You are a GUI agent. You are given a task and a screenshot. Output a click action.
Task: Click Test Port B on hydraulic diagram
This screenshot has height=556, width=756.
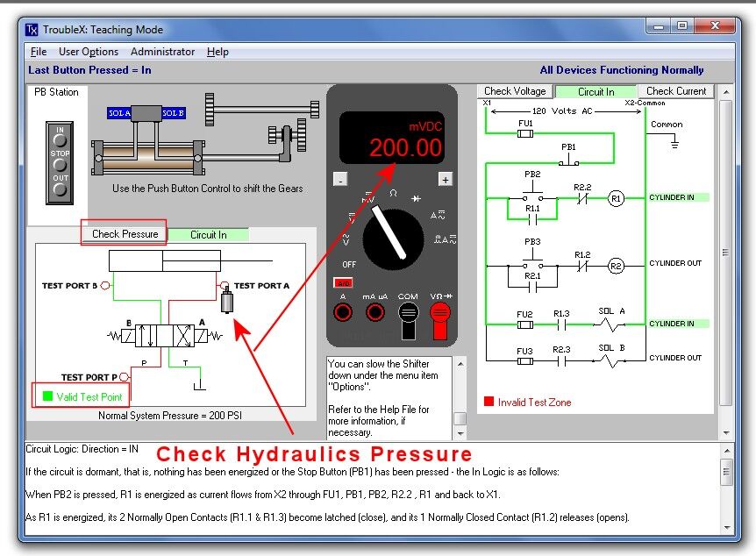(x=105, y=286)
